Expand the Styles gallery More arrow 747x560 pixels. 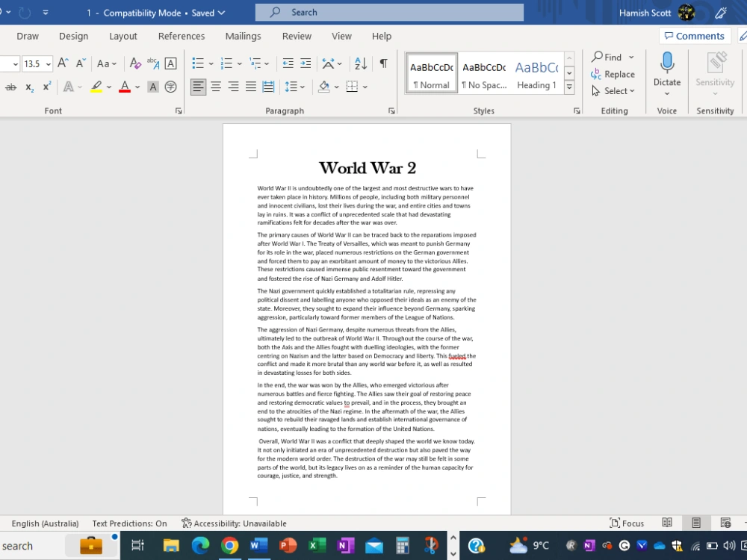coord(568,87)
